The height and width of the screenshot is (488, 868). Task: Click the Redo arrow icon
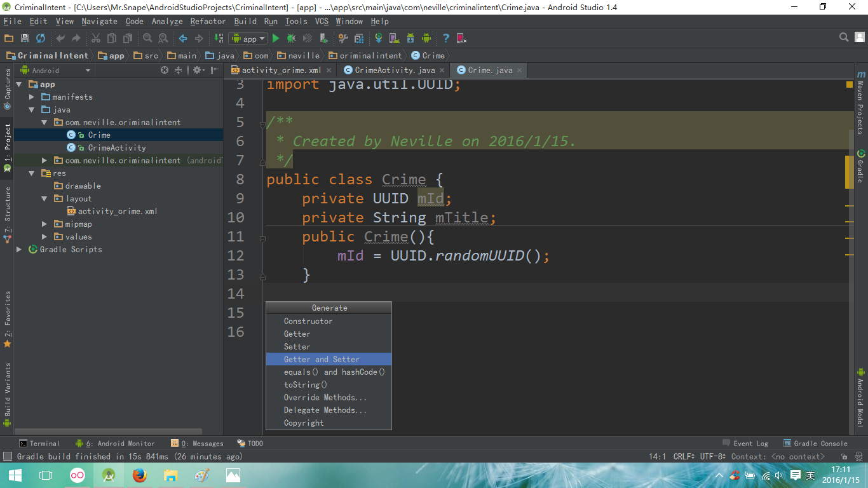click(x=76, y=38)
